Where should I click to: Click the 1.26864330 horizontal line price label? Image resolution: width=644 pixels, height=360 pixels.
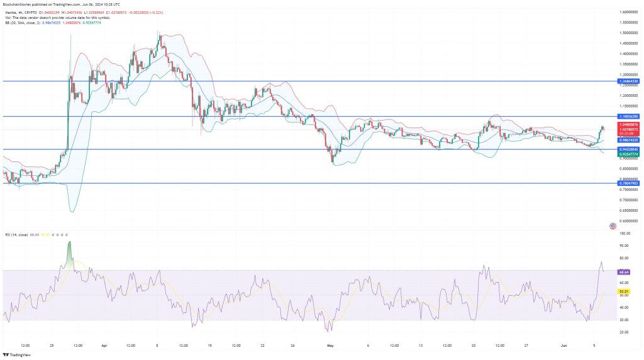point(628,81)
